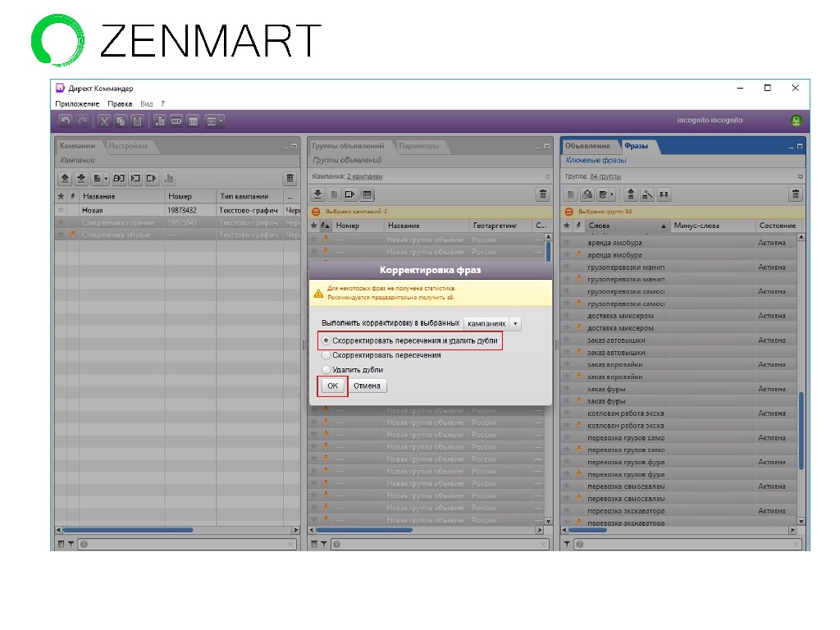Click the filter funnel icon below the phrases list

coord(567,545)
